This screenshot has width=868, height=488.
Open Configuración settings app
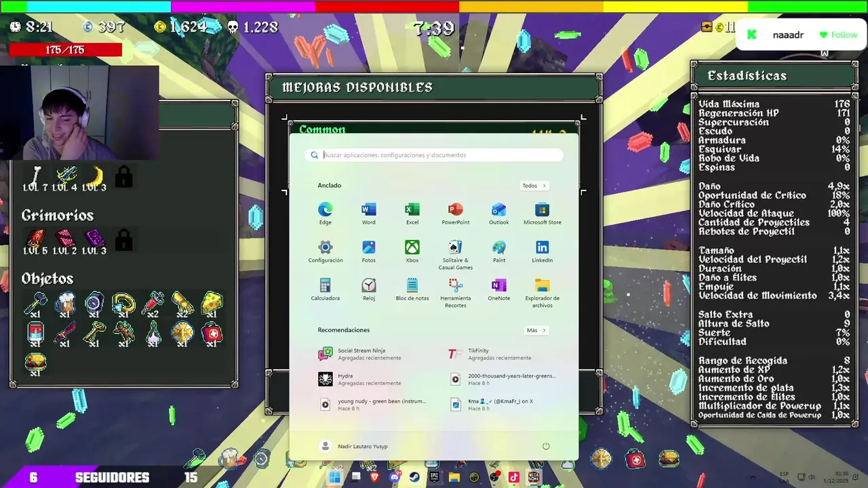coord(325,251)
